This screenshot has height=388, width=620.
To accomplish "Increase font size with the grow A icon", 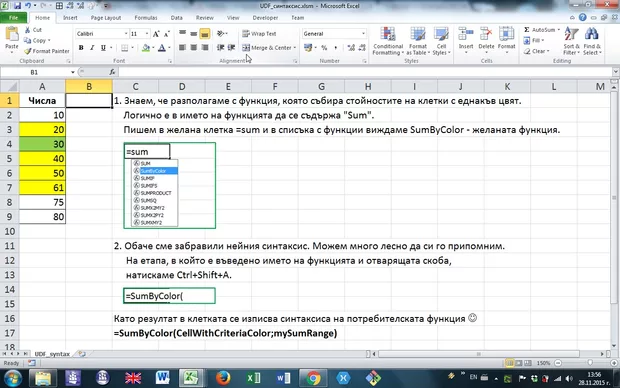I will 156,34.
